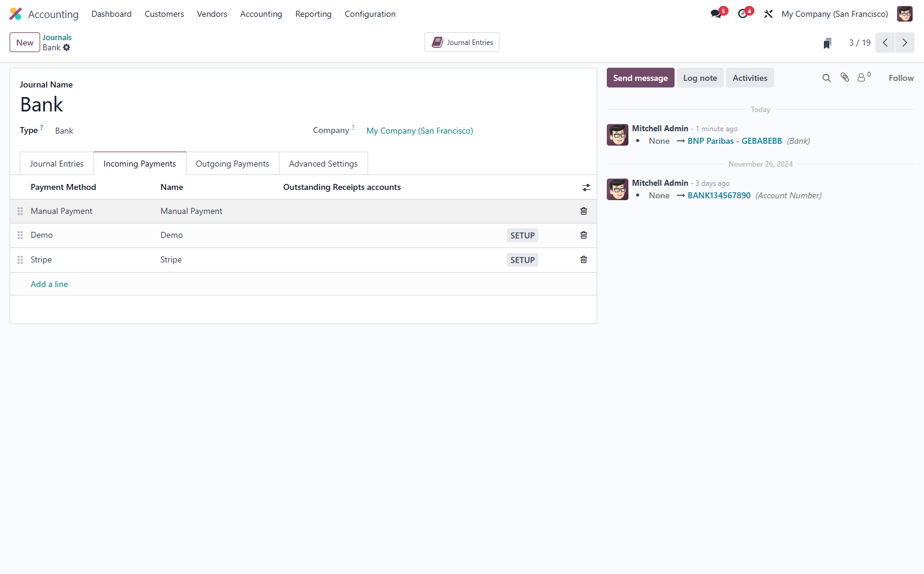Click the New button
Image resolution: width=924 pixels, height=574 pixels.
tap(25, 43)
